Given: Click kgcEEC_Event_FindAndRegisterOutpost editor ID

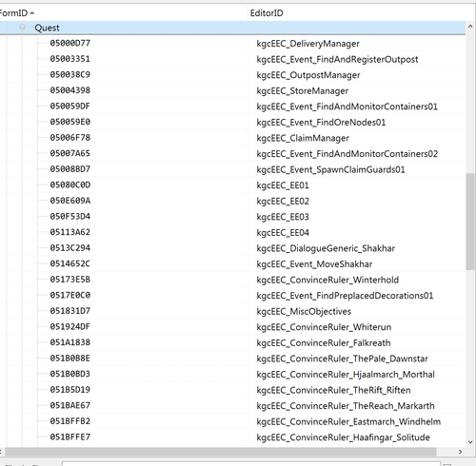Looking at the screenshot, I should click(x=337, y=59).
